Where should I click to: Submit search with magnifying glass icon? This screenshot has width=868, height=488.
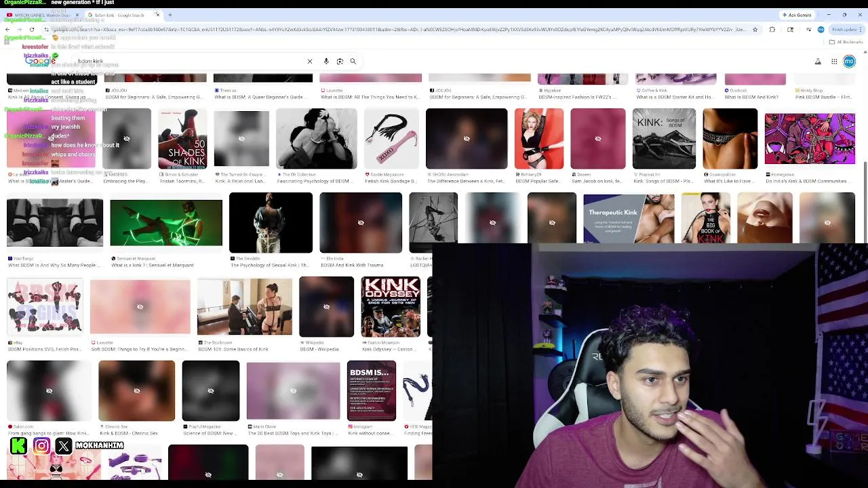(x=353, y=62)
